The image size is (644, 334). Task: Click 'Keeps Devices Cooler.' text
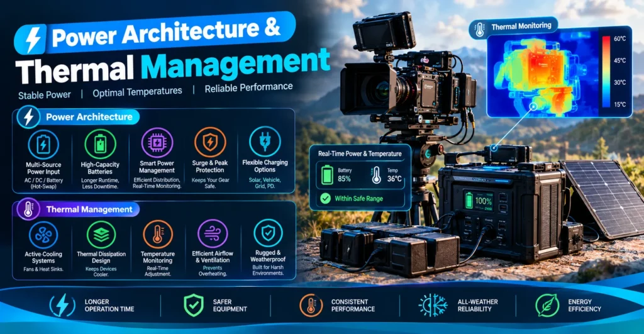(101, 272)
